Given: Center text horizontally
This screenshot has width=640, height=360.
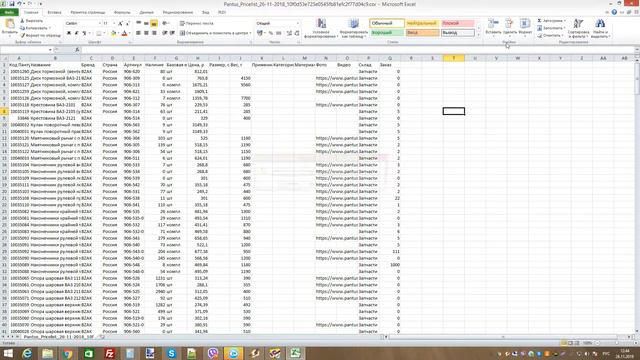Looking at the screenshot, I should (x=146, y=33).
